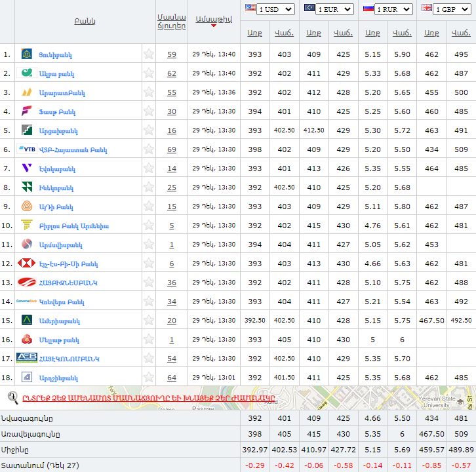Toggle the favorite star in row 6 VTB
476x472 pixels.
tap(149, 149)
